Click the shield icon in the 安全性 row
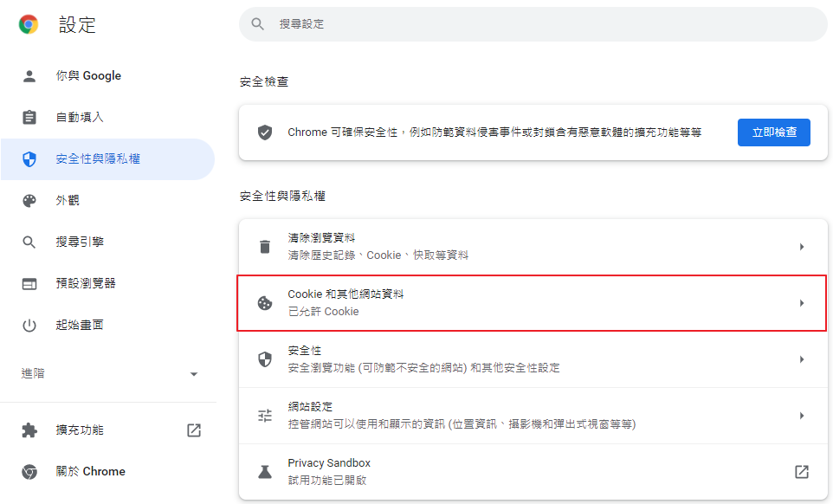Image resolution: width=833 pixels, height=504 pixels. click(265, 359)
